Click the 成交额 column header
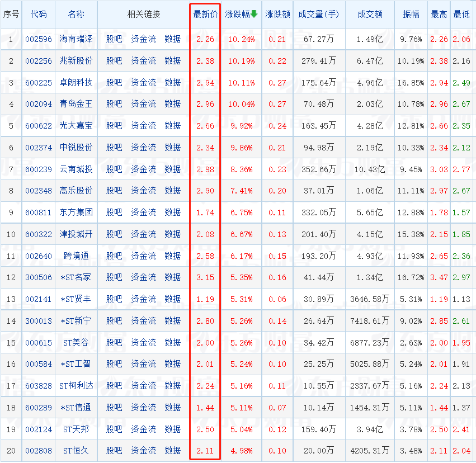Image resolution: width=476 pixels, height=463 pixels. point(370,14)
